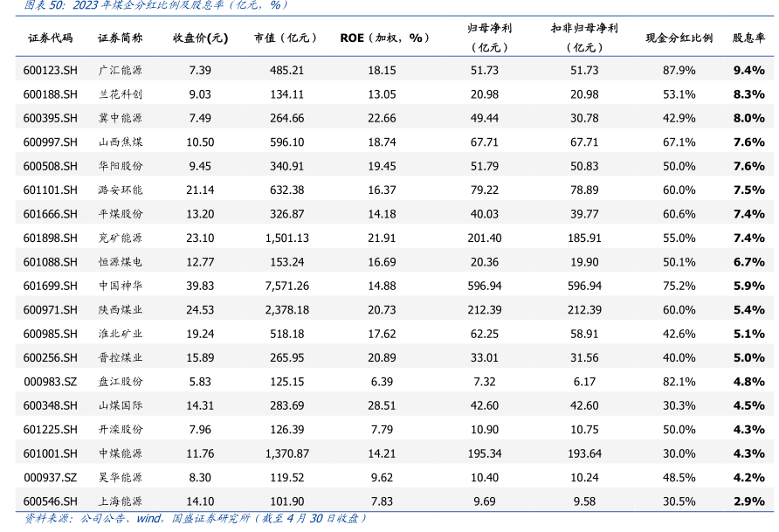Viewport: 779px width, 532px height.
Task: Click the market value 153.24
Action: pyautogui.click(x=286, y=262)
